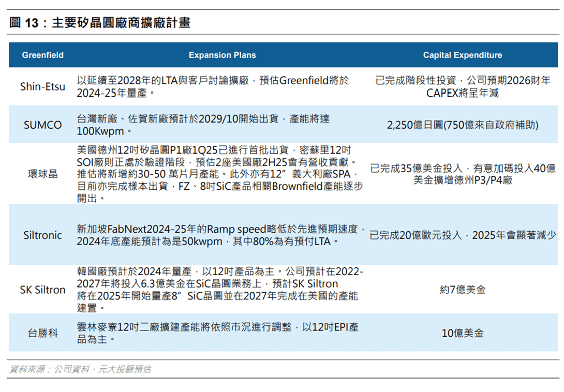
Task: Click the figure title 圖 13 主要矽晶圓廠商擴廠計畫
Action: (100, 23)
